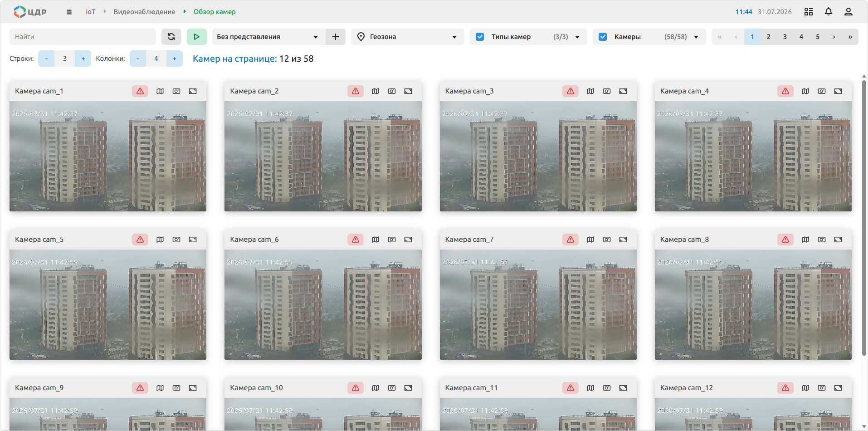Screen dimensions: 868x431
Task: Open the Камера cam_3 video preview
Action: [538, 157]
